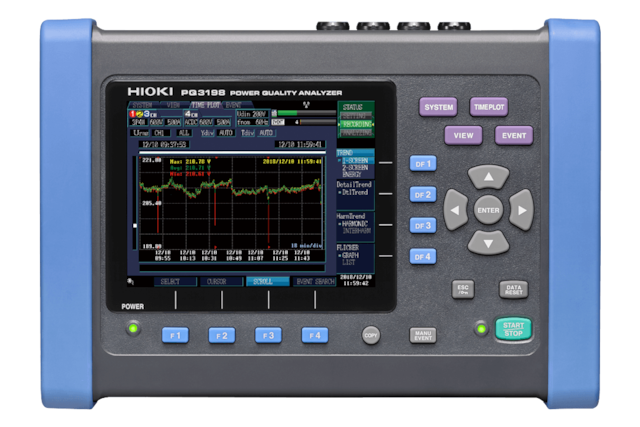Image resolution: width=640 pixels, height=427 pixels.
Task: Select LIST under FLICKER
Action: [348, 262]
